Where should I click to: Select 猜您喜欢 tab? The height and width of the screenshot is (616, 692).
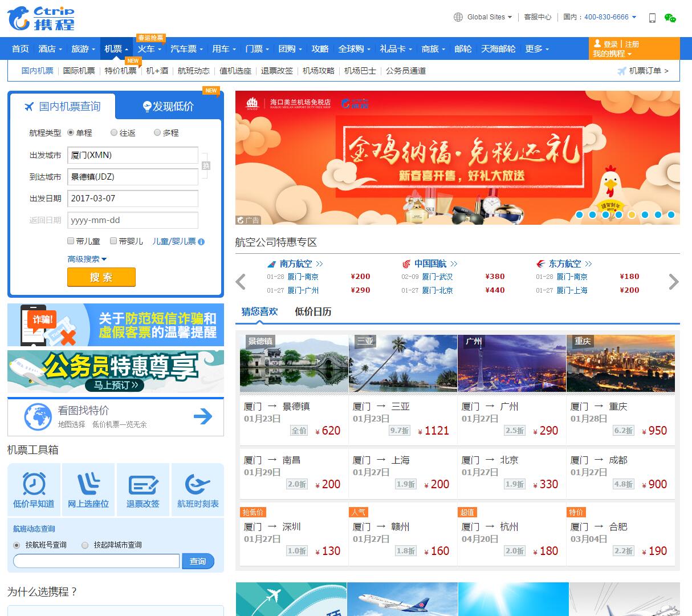[259, 311]
